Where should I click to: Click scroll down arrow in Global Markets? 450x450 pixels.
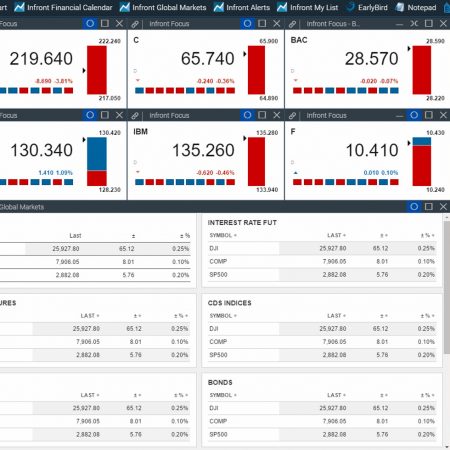(x=447, y=447)
